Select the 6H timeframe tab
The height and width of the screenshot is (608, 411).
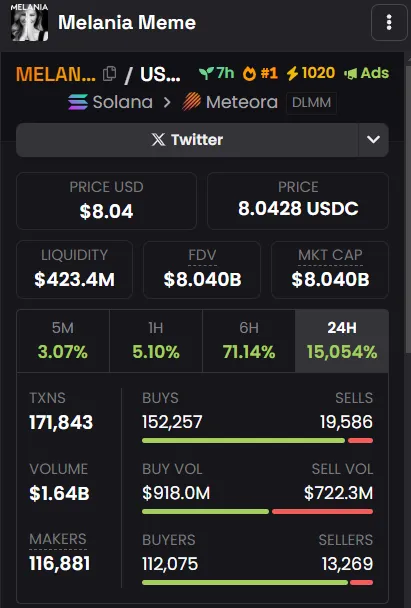point(249,341)
